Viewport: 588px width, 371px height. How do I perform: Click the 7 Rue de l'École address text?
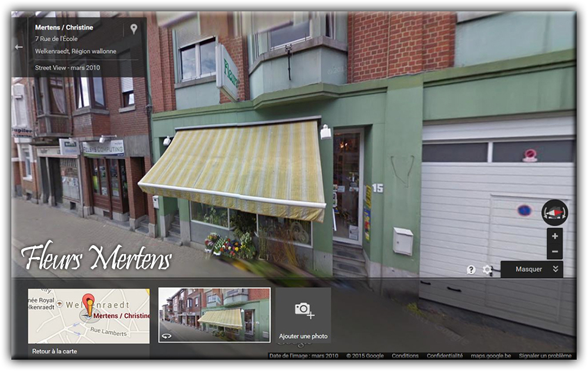(56, 39)
